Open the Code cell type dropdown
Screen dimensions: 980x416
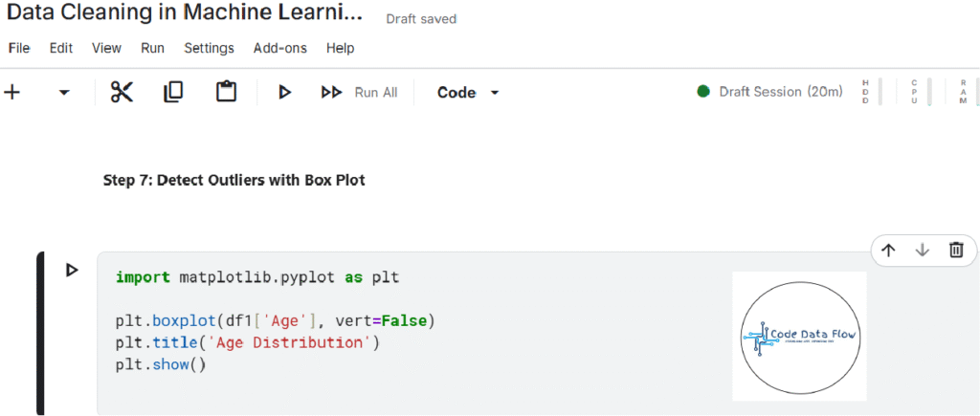468,93
